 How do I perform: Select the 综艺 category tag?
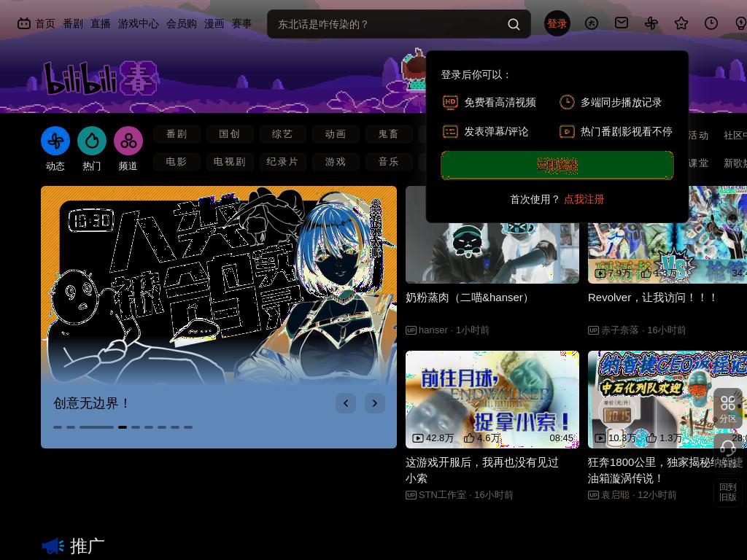282,134
